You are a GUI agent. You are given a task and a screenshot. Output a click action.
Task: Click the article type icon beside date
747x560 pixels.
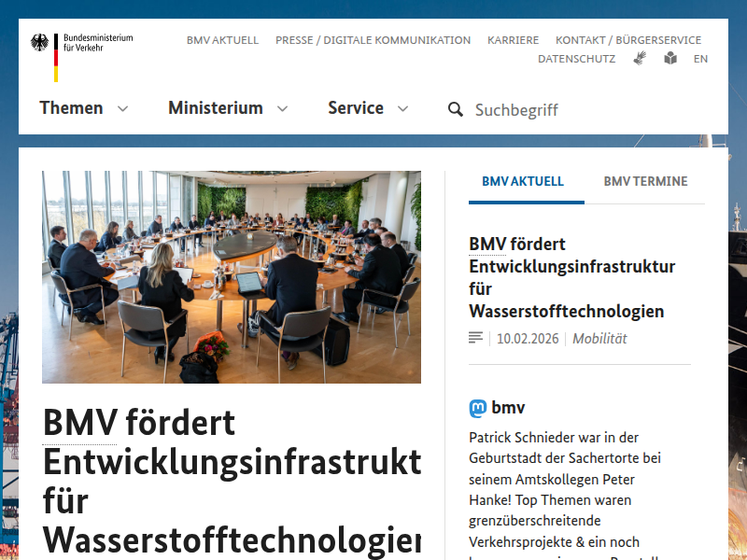coord(475,338)
